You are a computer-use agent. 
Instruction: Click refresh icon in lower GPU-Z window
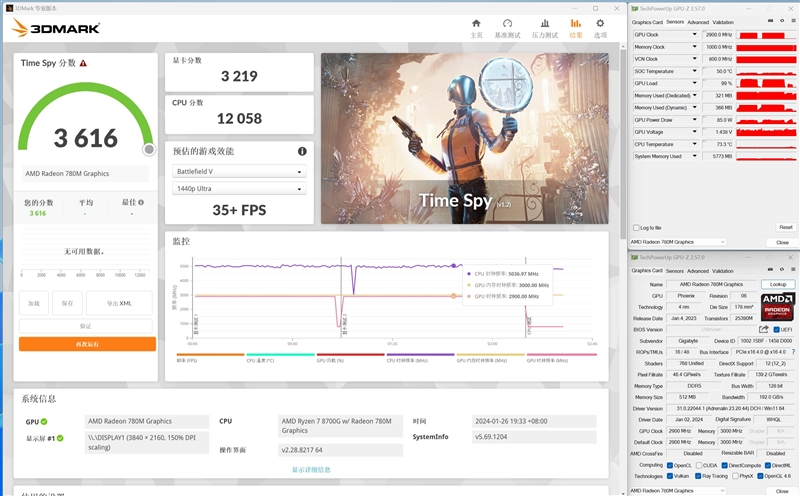(x=782, y=269)
